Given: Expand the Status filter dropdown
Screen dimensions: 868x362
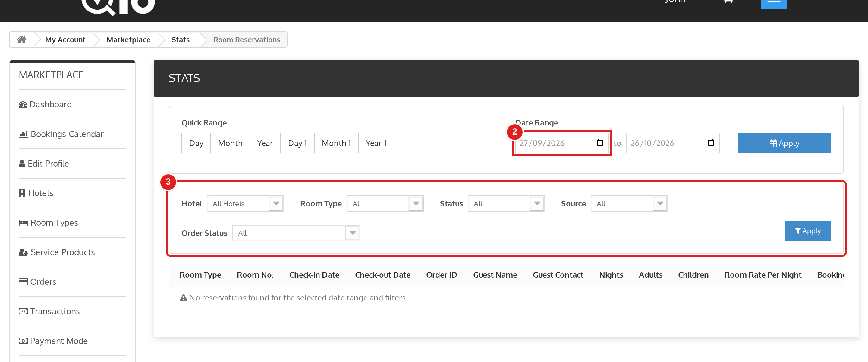Looking at the screenshot, I should click(x=506, y=204).
